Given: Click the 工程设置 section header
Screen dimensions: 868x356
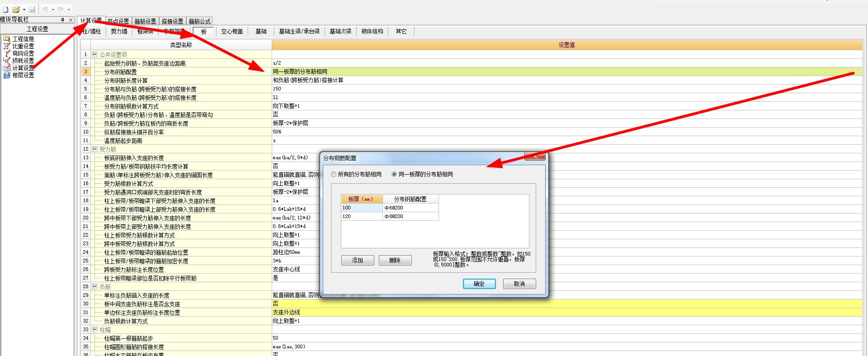Looking at the screenshot, I should click(x=38, y=29).
